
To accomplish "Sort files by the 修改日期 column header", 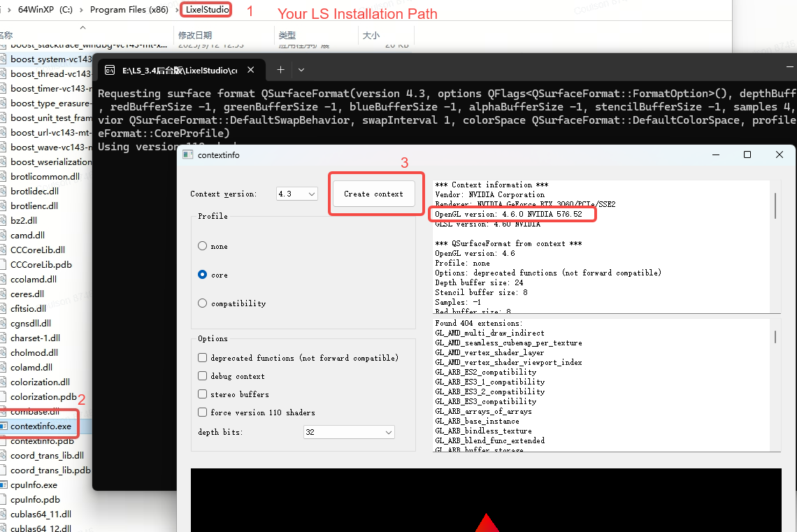I will pyautogui.click(x=195, y=35).
